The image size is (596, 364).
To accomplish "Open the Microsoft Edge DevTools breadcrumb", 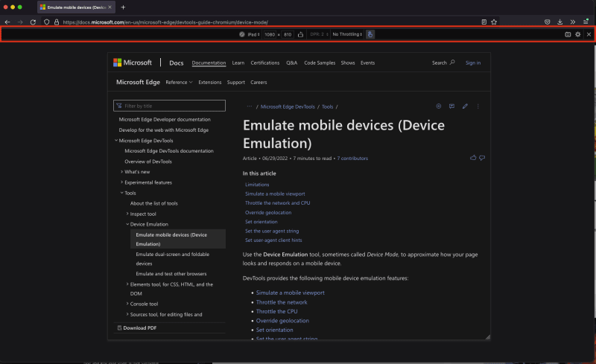I will coord(288,106).
